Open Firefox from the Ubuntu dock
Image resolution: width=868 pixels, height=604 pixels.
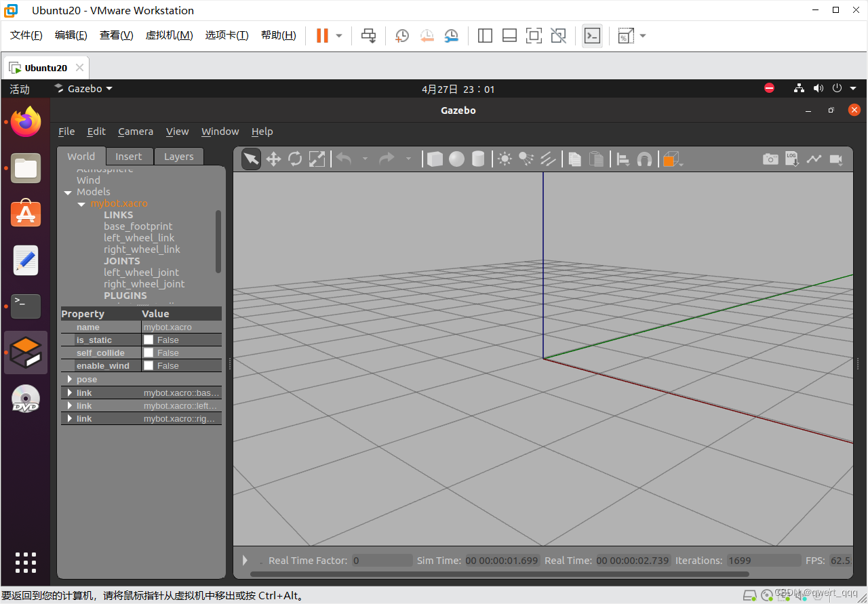pos(26,122)
